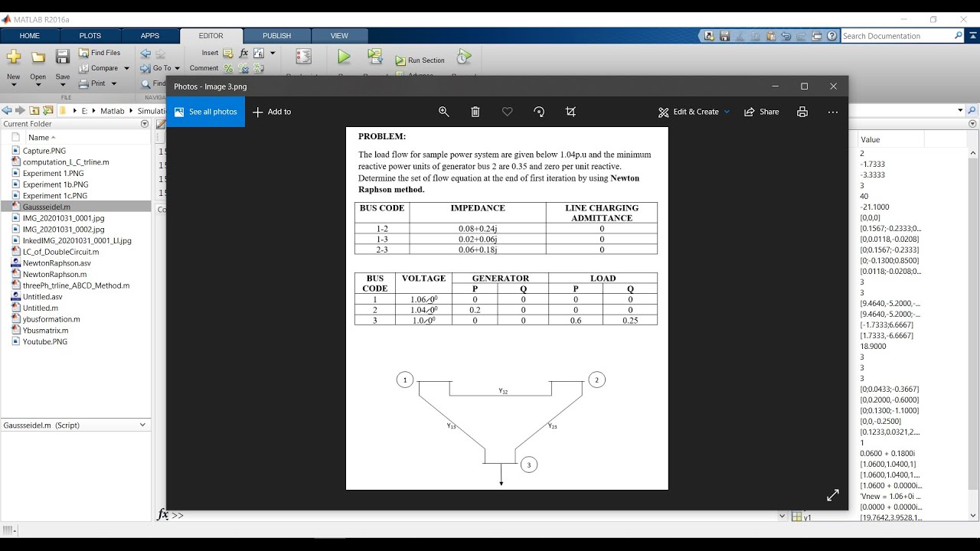Screen dimensions: 980x551
Task: Open the dropdown arrow under New
Action: pyautogui.click(x=13, y=85)
